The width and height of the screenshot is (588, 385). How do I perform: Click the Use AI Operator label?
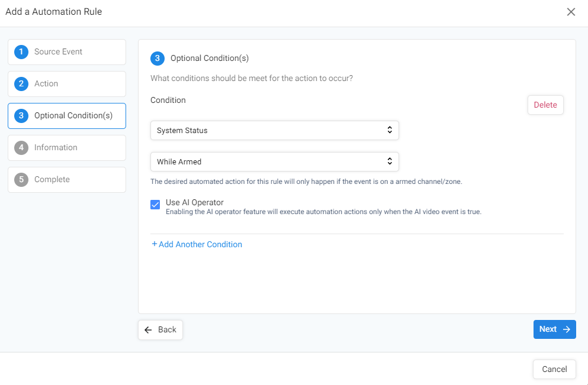click(x=195, y=202)
